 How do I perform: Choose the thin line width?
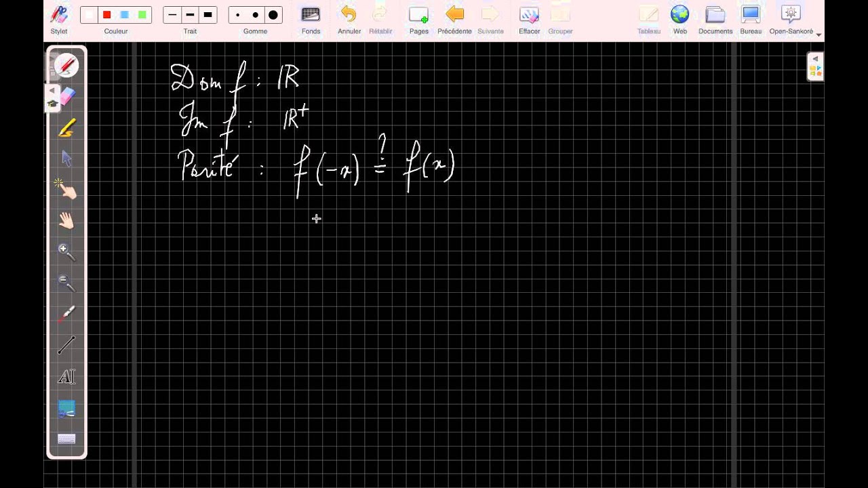point(172,15)
